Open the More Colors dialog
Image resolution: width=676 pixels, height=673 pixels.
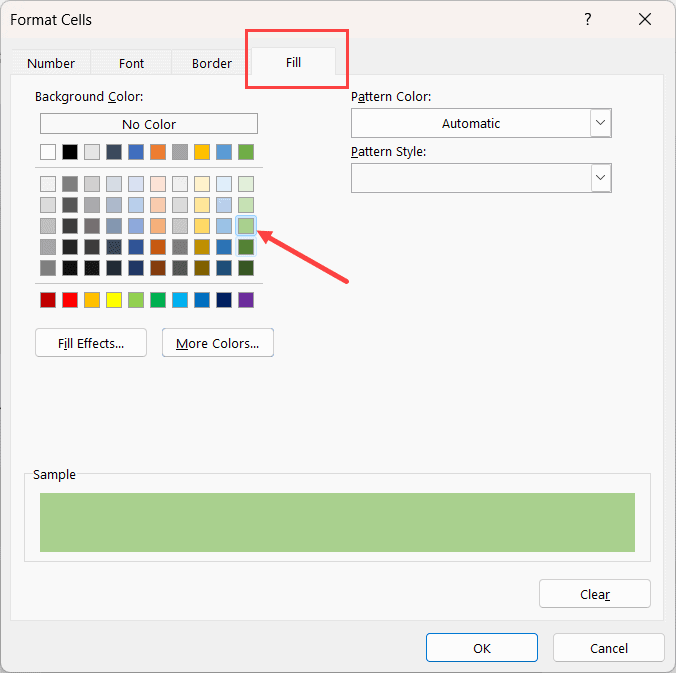click(x=217, y=343)
